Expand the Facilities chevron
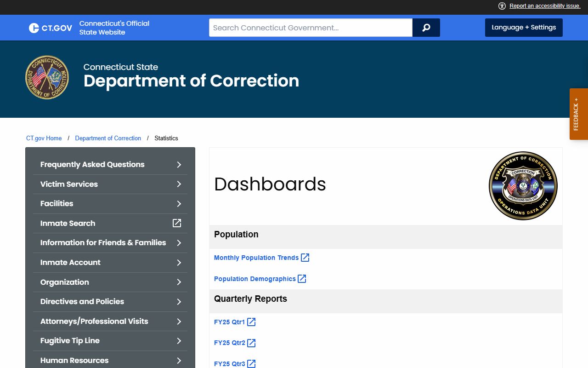This screenshot has width=588, height=368. [179, 204]
